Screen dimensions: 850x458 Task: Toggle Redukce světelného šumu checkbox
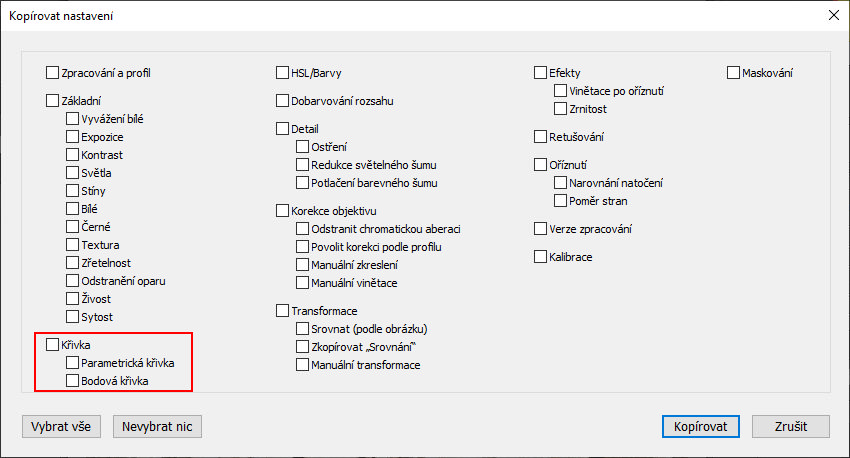click(x=302, y=165)
